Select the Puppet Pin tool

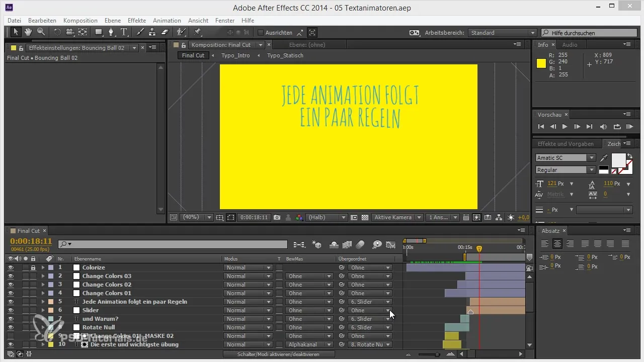click(197, 32)
